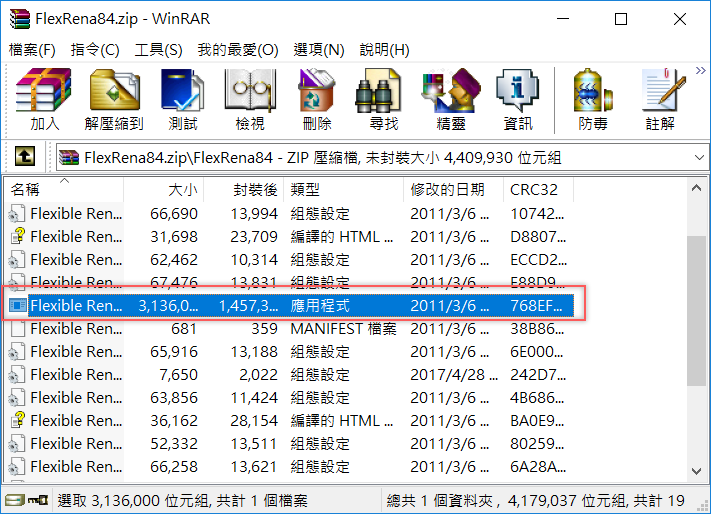
Task: Sort by the 大小 column header
Action: (x=163, y=189)
